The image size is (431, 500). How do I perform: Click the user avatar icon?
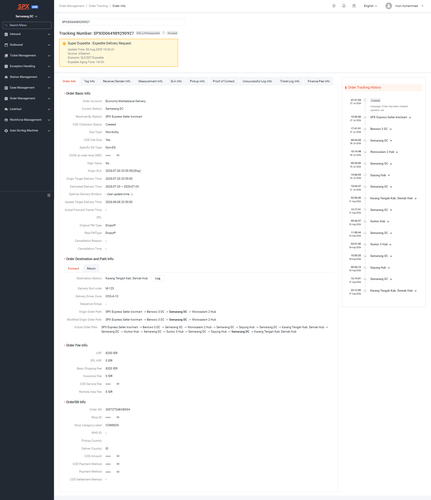click(388, 6)
